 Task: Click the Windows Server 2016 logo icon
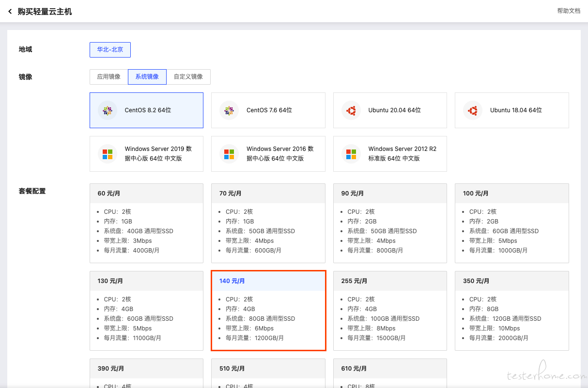pyautogui.click(x=229, y=154)
